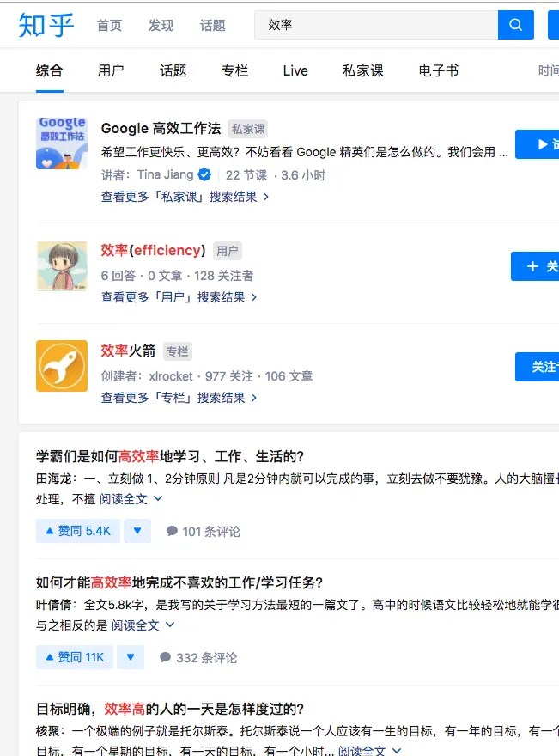Open the 101 条评论 comments
Viewport: 559px width, 756px height.
coord(204,531)
